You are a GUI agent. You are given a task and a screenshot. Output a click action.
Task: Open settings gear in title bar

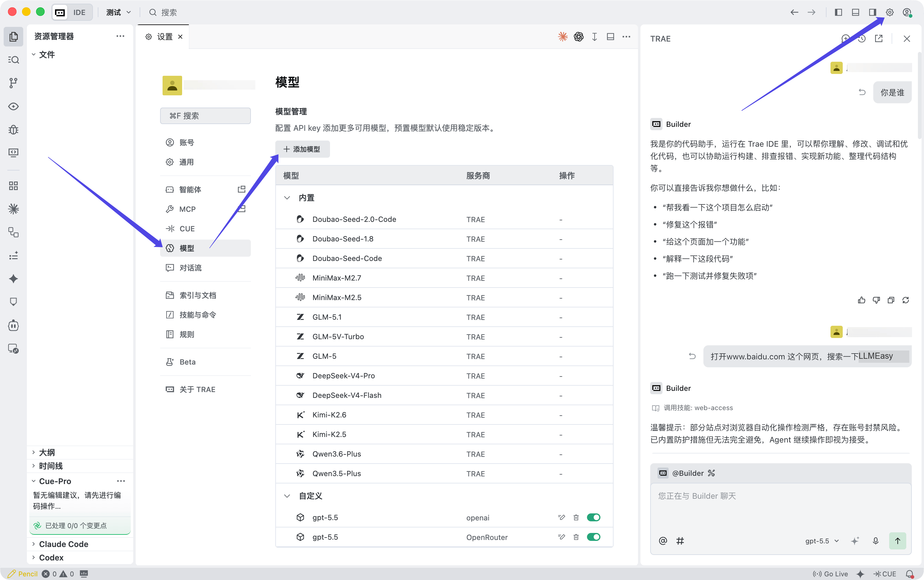tap(890, 12)
